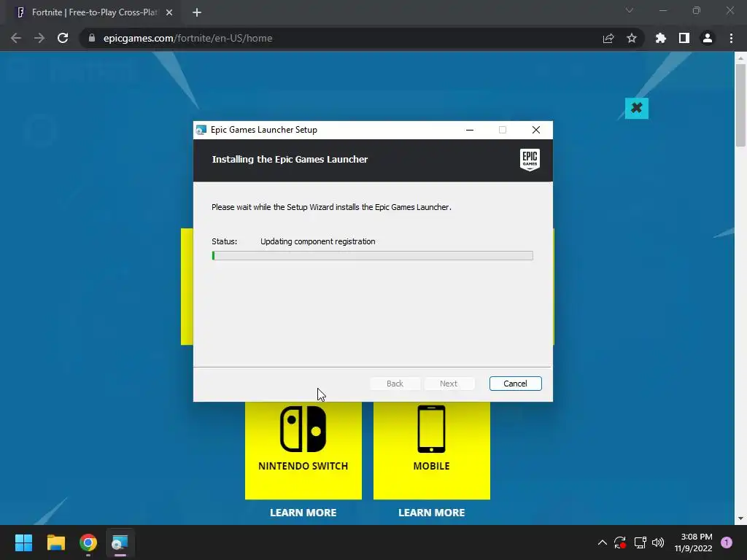Click the installation progress bar
The image size is (747, 560).
[372, 256]
